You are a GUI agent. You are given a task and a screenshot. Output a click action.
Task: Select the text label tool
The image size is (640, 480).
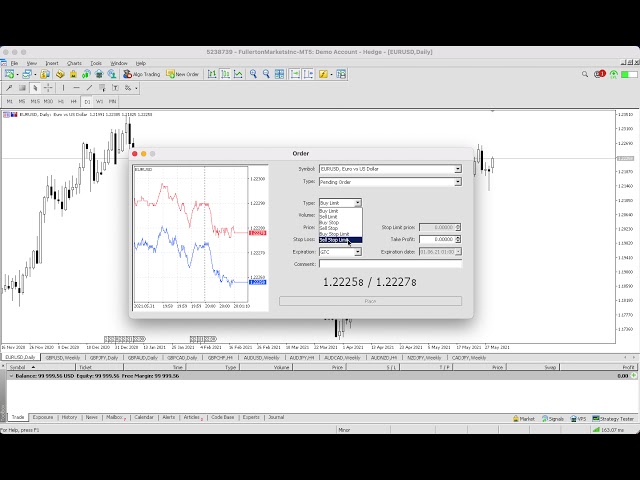click(x=116, y=88)
